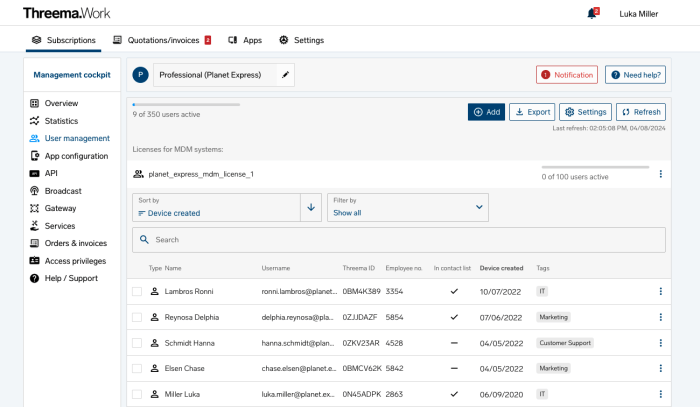Screen dimensions: 700x407
Task: Click the Threema.Work logo
Action: [67, 13]
